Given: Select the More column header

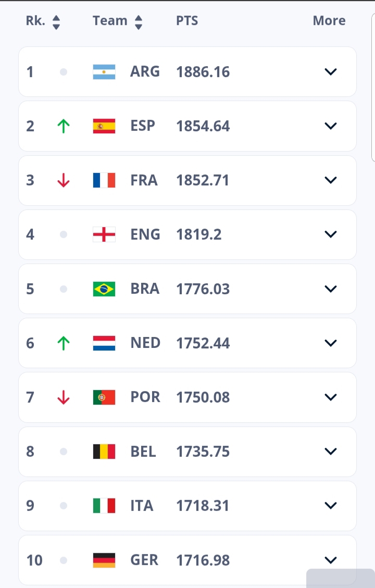Looking at the screenshot, I should [329, 21].
